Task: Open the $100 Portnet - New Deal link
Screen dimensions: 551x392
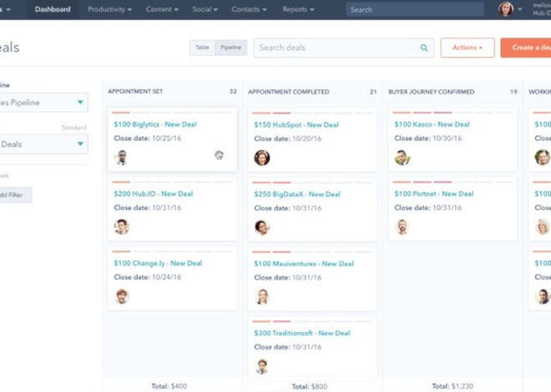Action: pyautogui.click(x=433, y=193)
